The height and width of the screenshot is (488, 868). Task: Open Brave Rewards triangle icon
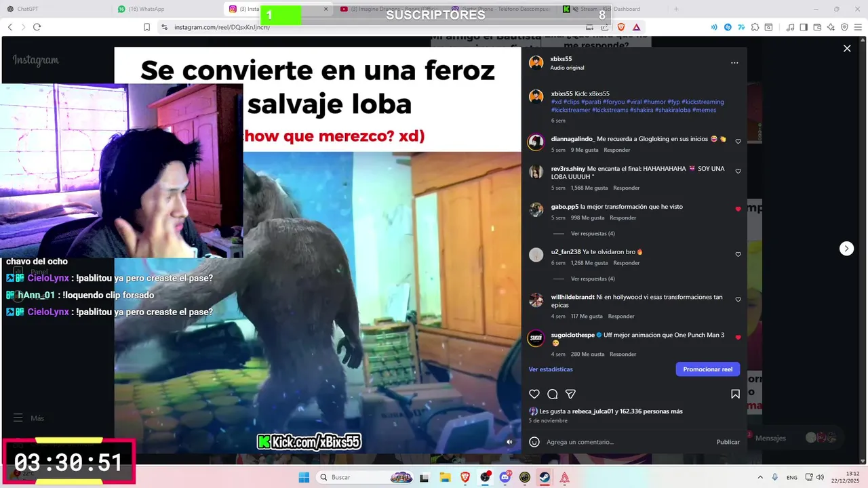pos(636,27)
